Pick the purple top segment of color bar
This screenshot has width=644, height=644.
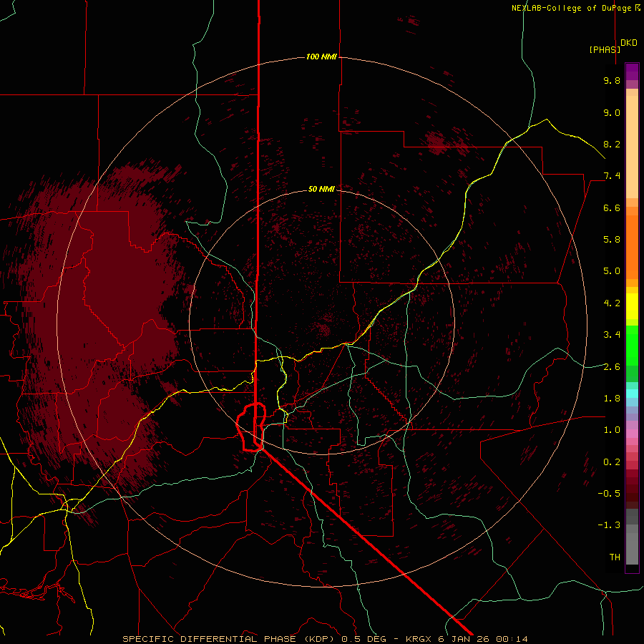click(x=632, y=72)
